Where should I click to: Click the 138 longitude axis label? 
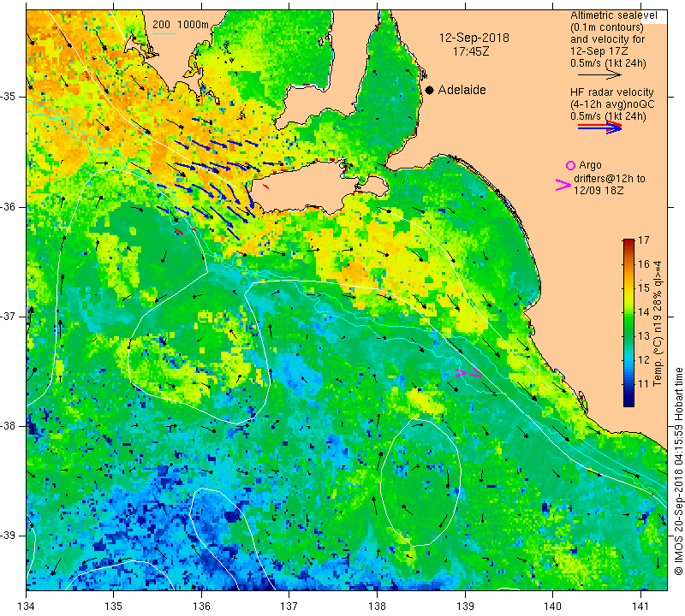377,607
